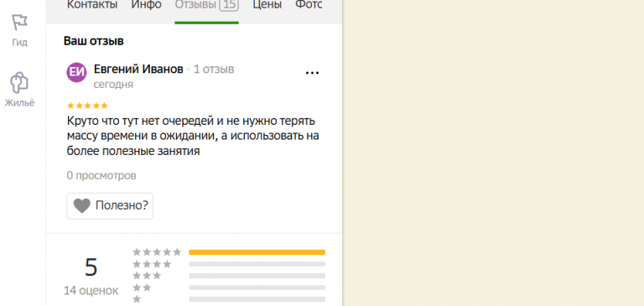Click the '1 отзыв' count text

point(214,70)
